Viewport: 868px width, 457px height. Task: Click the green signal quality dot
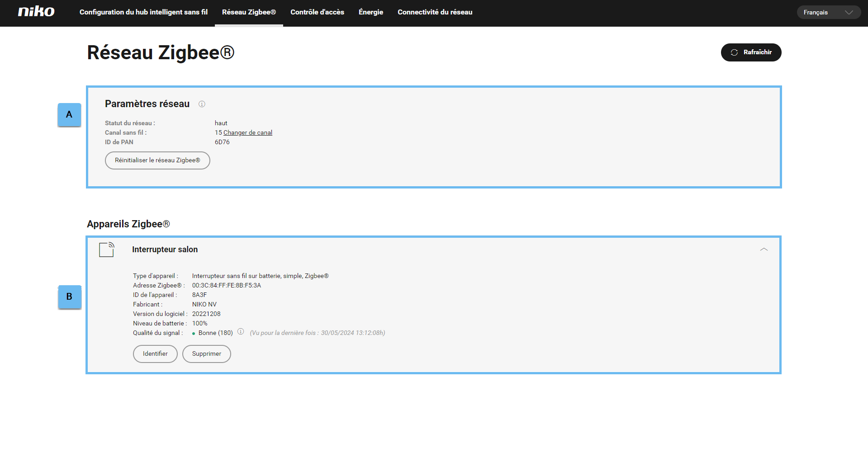pyautogui.click(x=194, y=334)
